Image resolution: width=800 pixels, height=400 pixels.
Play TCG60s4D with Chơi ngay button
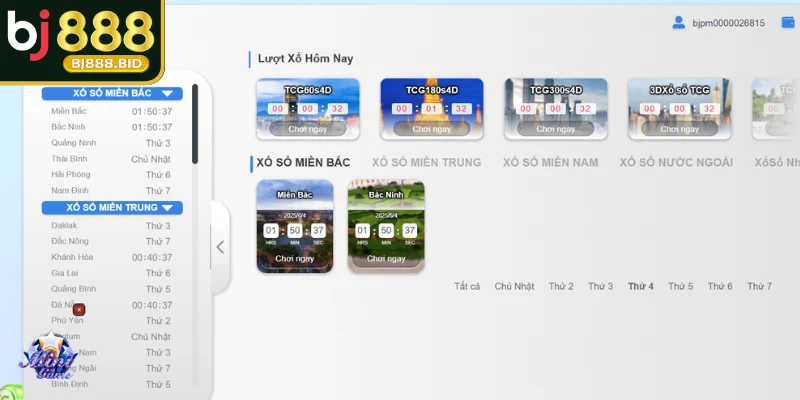[308, 129]
